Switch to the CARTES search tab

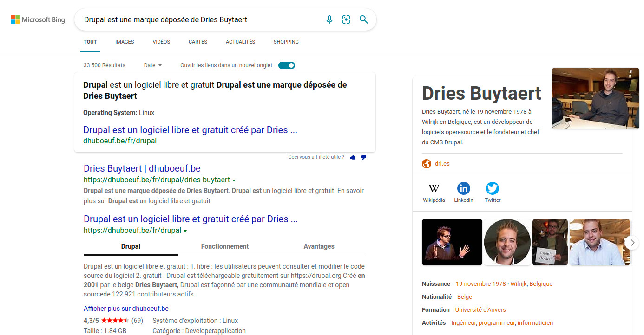click(x=198, y=42)
